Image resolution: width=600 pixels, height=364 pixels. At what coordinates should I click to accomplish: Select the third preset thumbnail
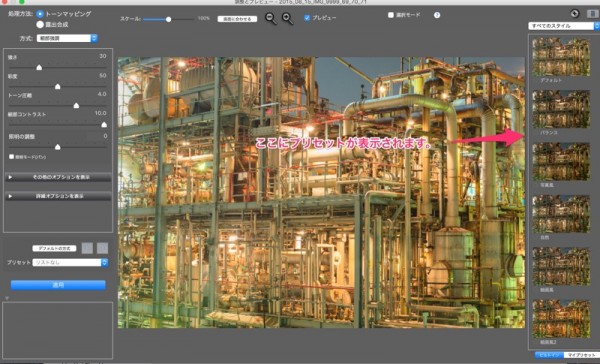point(561,162)
